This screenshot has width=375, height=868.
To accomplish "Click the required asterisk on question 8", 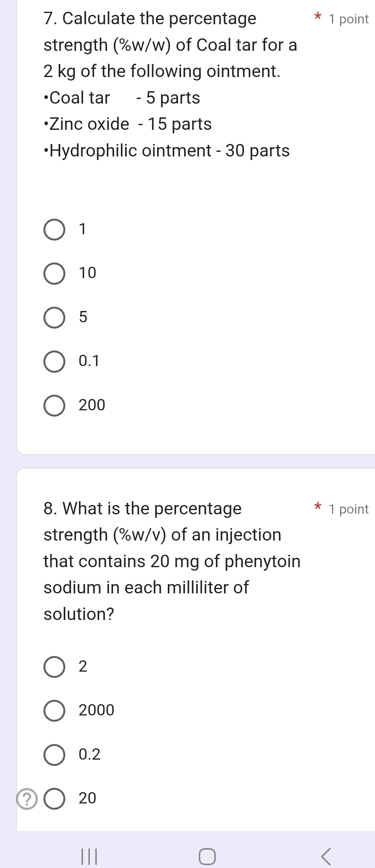I will tap(318, 507).
